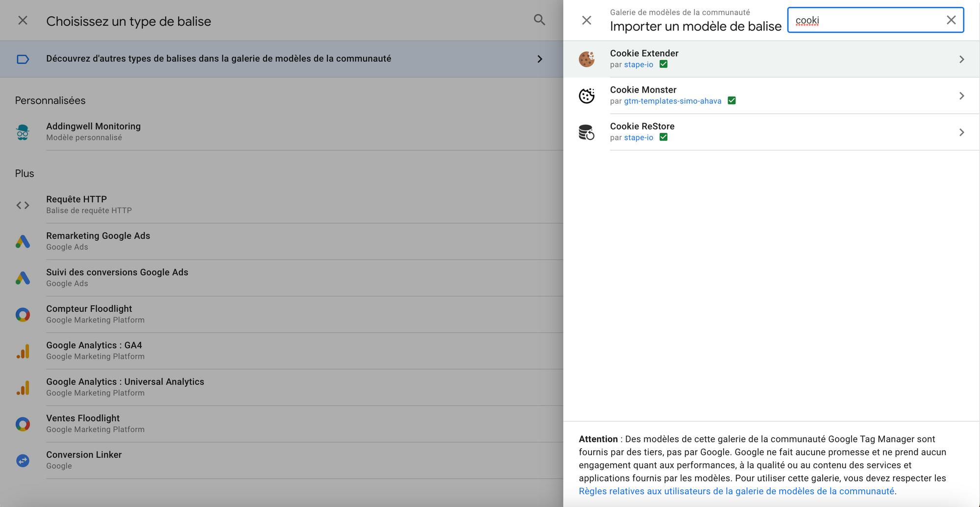The width and height of the screenshot is (980, 507).
Task: Expand Cookie ReStore details chevron
Action: click(961, 132)
